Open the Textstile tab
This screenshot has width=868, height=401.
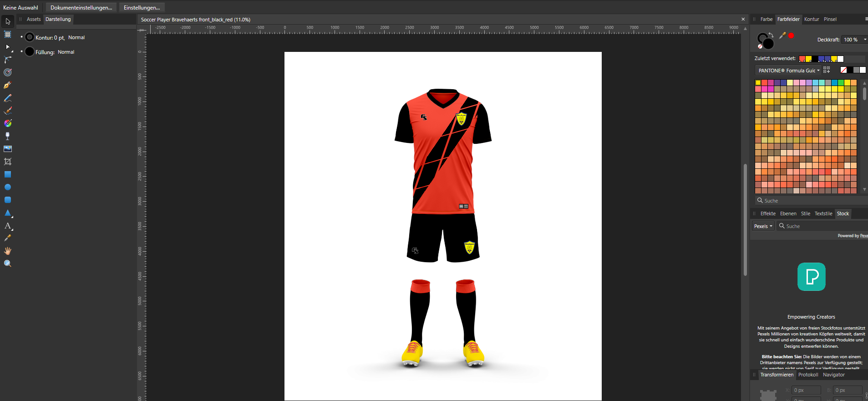823,213
